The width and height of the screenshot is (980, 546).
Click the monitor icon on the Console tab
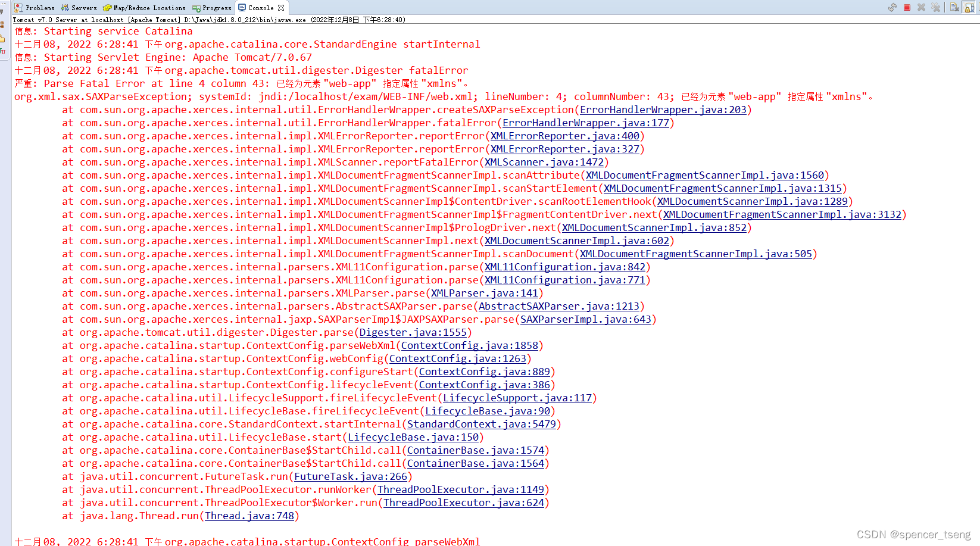(242, 8)
